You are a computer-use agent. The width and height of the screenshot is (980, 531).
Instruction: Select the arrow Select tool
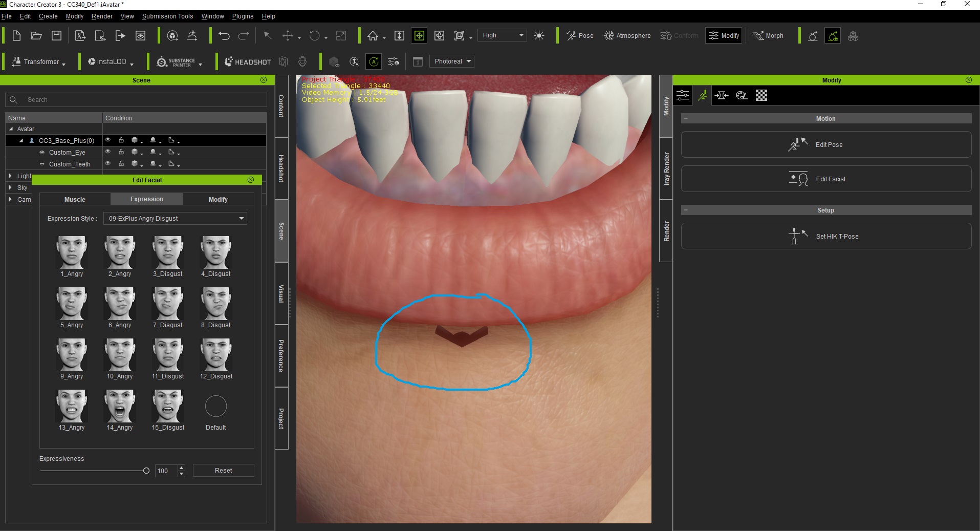click(x=267, y=36)
